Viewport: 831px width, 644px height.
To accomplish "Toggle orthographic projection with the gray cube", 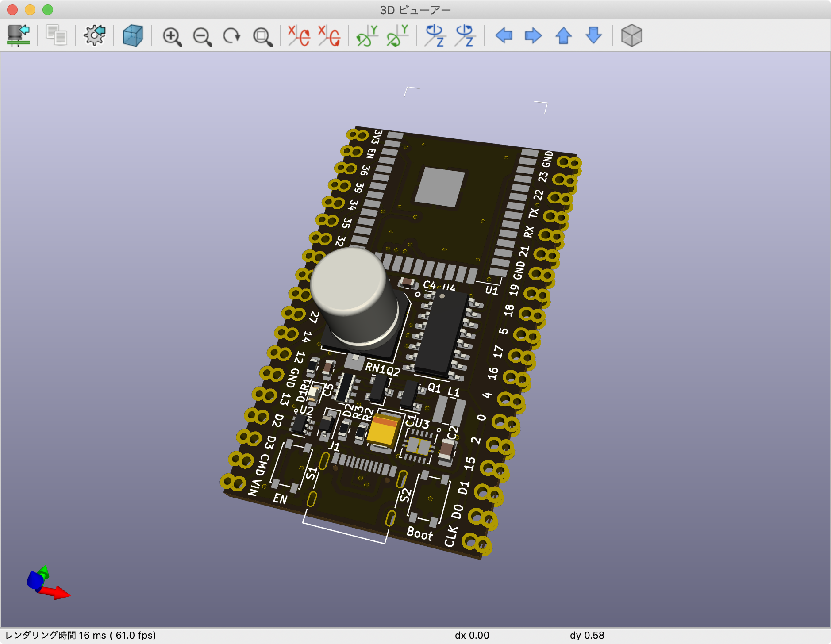I will click(631, 35).
